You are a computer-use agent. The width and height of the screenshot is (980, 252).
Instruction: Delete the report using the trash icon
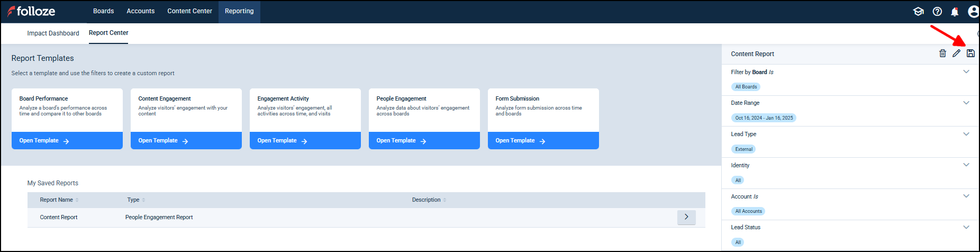pyautogui.click(x=942, y=53)
